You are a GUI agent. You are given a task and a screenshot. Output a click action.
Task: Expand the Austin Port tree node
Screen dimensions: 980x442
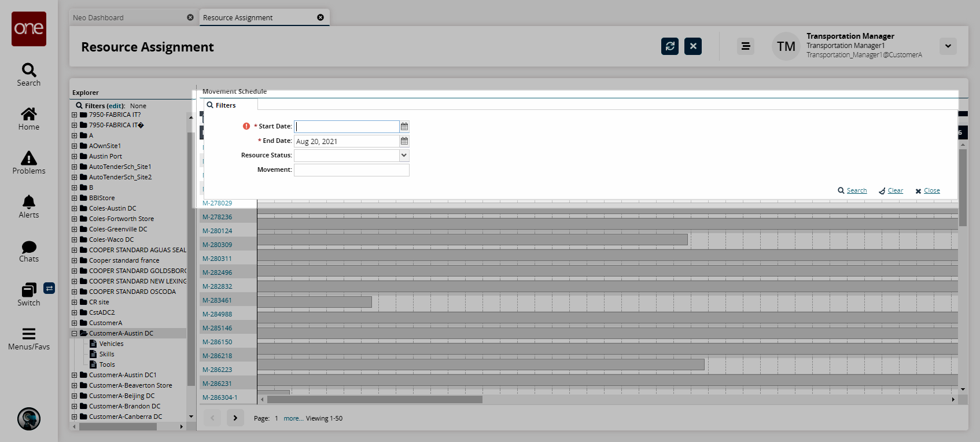tap(74, 157)
